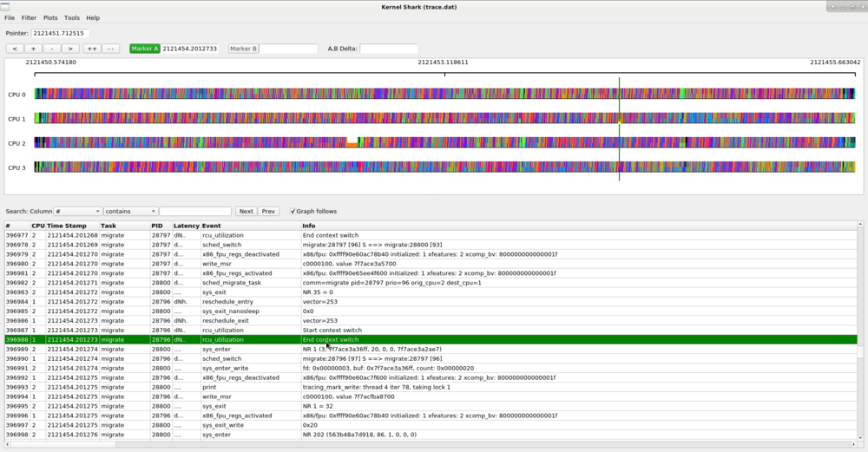Click the green Marker A line in graph
Screen dimensions: 868x452
pos(619,130)
